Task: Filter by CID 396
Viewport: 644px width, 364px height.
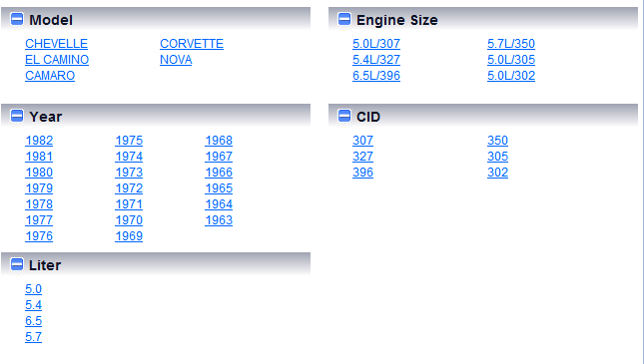Action: [x=362, y=173]
